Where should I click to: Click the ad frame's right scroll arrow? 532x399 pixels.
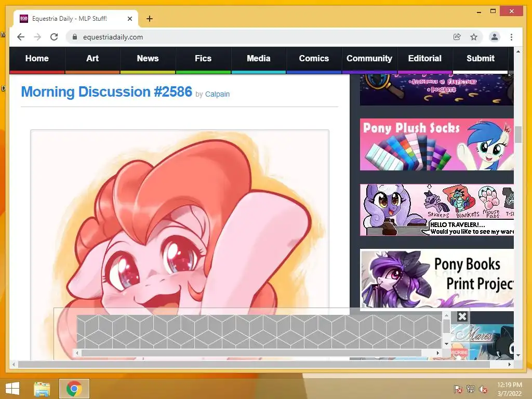437,353
